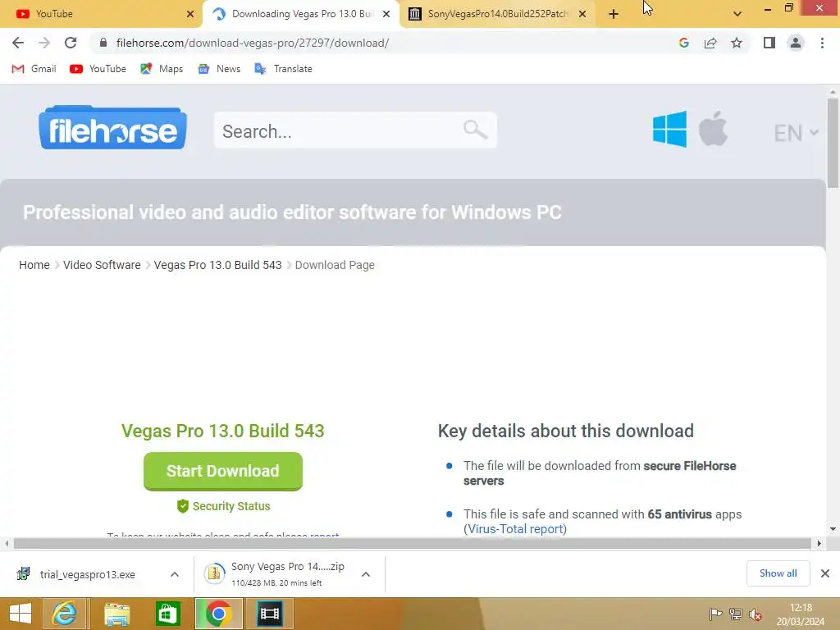Close the SonyVegasPro14 tab
840x630 pixels.
[582, 14]
